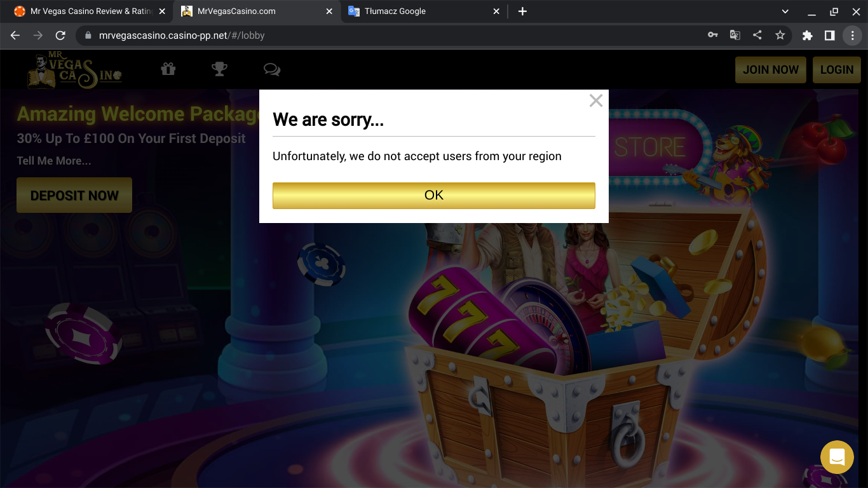868x488 pixels.
Task: Switch to Tłumacz Google tab
Action: pos(419,11)
